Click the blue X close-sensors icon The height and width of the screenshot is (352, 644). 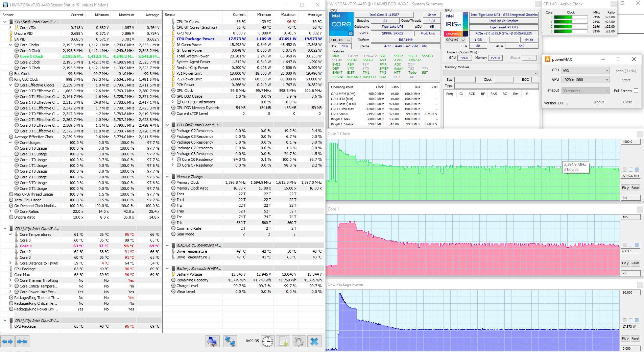314,342
